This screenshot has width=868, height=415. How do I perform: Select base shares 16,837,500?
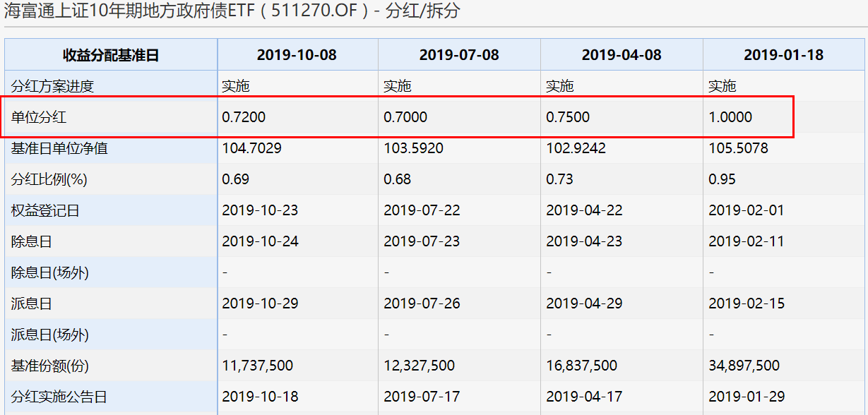click(x=582, y=366)
